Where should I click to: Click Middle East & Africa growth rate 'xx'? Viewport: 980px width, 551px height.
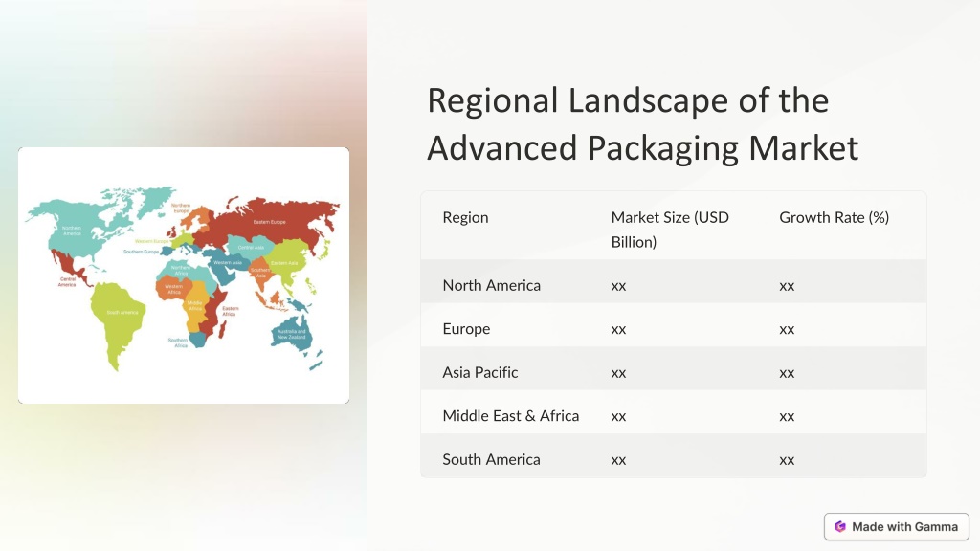coord(787,417)
